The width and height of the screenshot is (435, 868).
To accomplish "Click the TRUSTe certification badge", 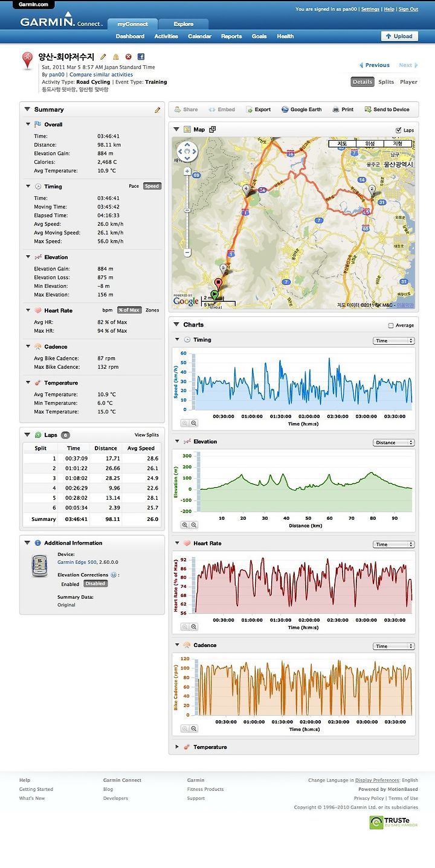I will (393, 822).
